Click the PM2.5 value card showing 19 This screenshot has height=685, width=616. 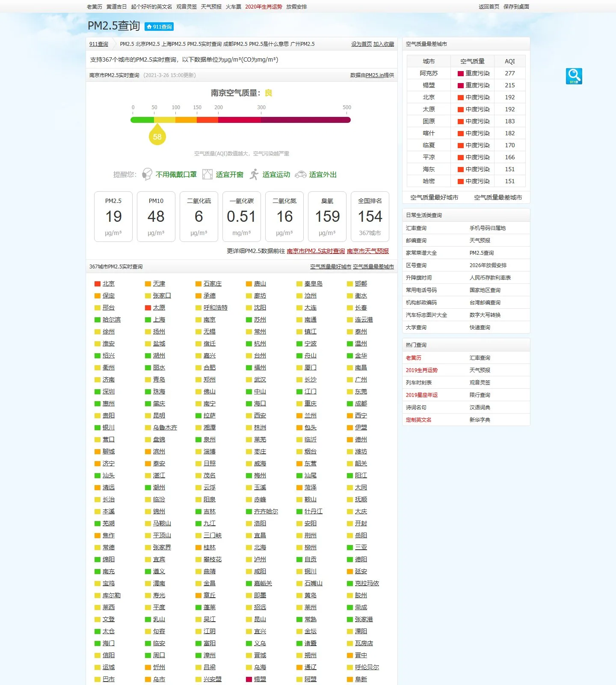click(x=113, y=217)
